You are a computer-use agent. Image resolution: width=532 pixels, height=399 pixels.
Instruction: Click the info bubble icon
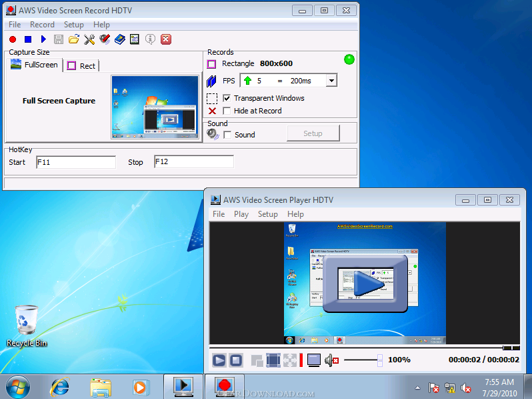[150, 39]
